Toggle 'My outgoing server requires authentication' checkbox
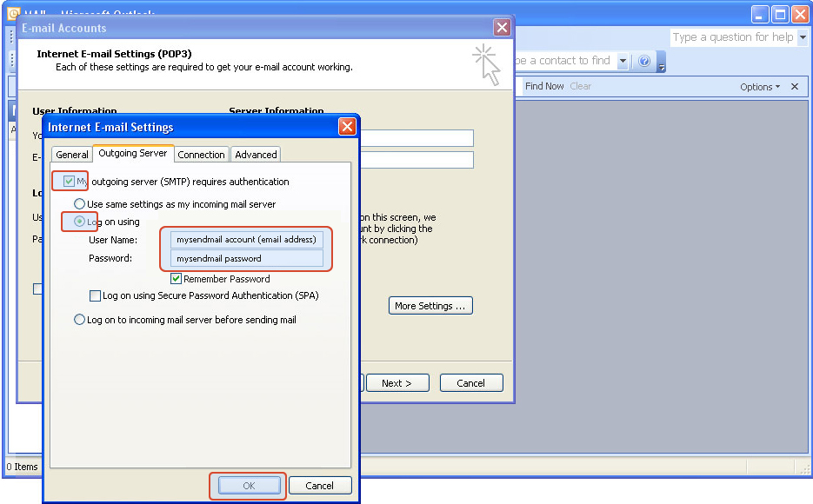This screenshot has width=813, height=504. (70, 182)
